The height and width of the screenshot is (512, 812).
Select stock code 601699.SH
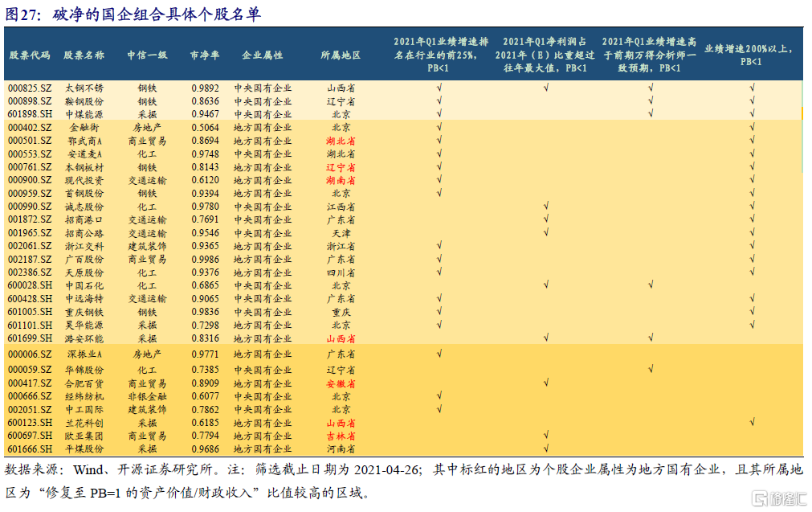[30, 338]
